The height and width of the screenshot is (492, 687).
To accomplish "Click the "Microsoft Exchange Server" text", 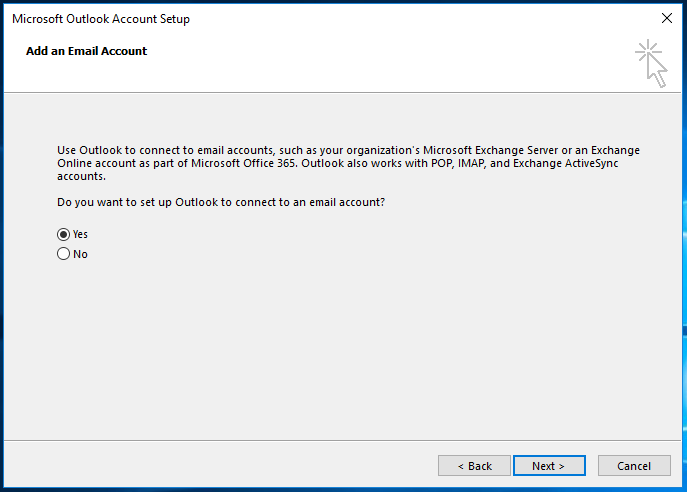I will tap(490, 150).
